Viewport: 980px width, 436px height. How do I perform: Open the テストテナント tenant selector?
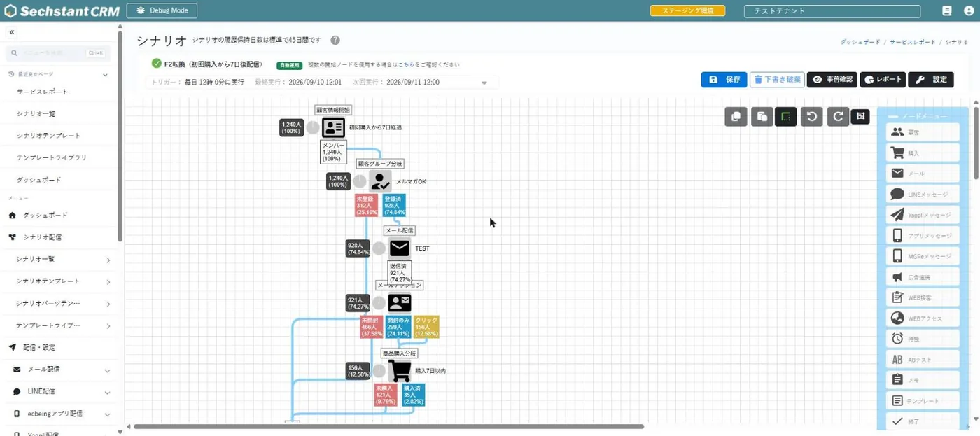coord(832,11)
